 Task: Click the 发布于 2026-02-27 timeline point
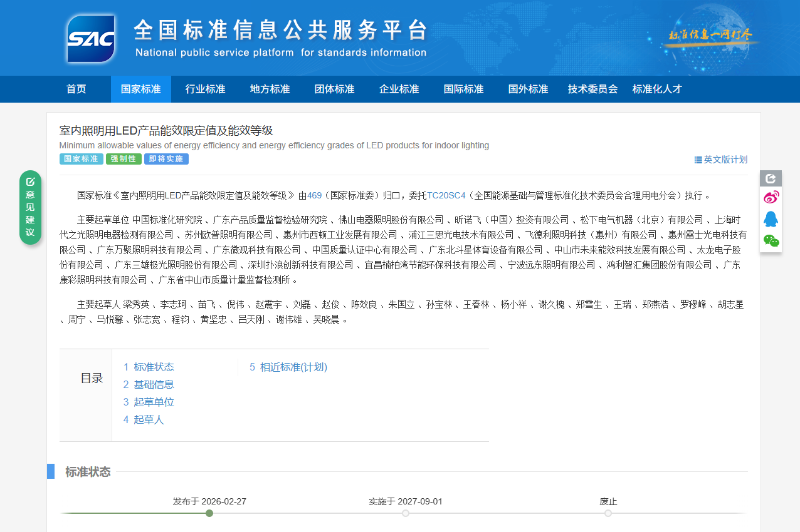pyautogui.click(x=209, y=513)
